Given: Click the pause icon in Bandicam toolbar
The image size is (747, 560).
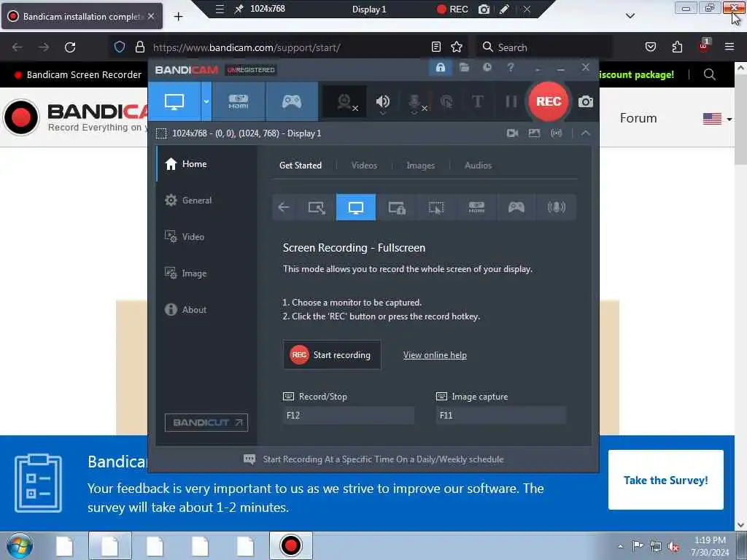Looking at the screenshot, I should 511,101.
